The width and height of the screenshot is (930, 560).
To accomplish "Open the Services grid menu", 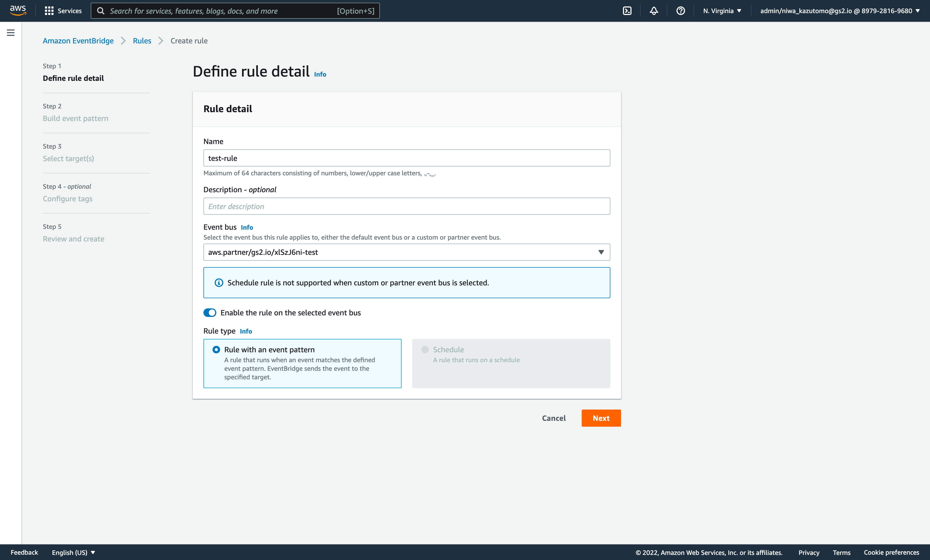I will point(63,11).
